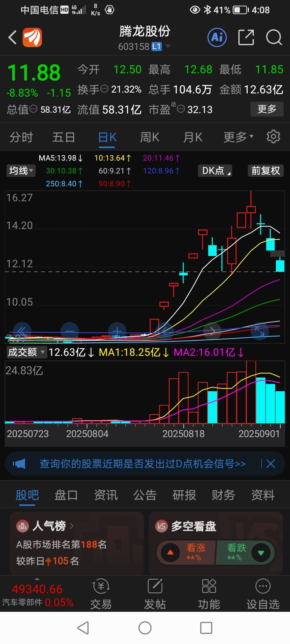Image resolution: width=290 pixels, height=644 pixels.
Task: Open 资料 tab
Action: (x=263, y=495)
